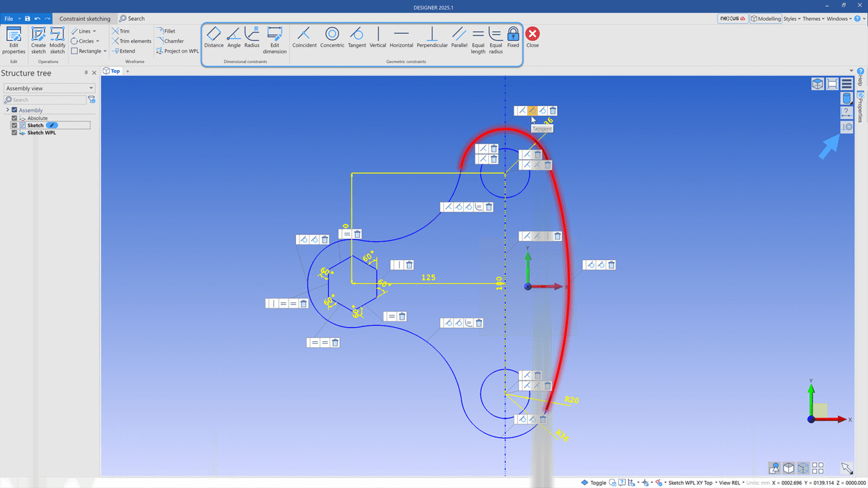The height and width of the screenshot is (488, 868).
Task: Click the Trim elements button
Action: 132,41
